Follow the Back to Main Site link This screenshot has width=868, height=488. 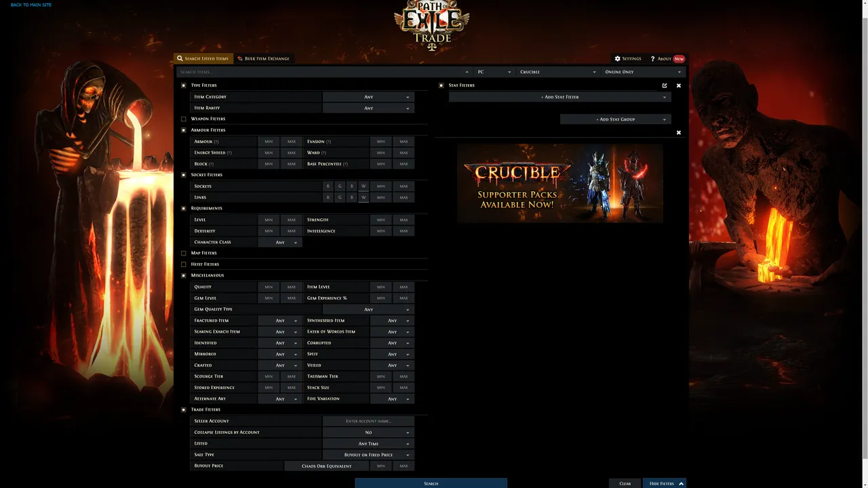tap(31, 5)
